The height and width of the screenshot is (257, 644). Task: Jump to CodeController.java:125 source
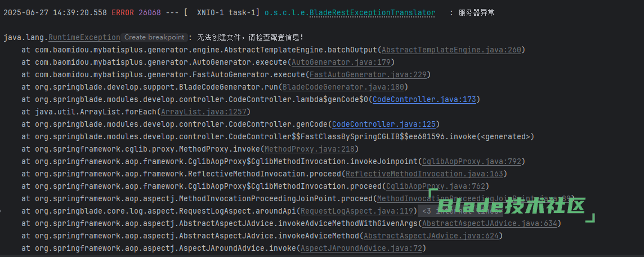coord(383,124)
